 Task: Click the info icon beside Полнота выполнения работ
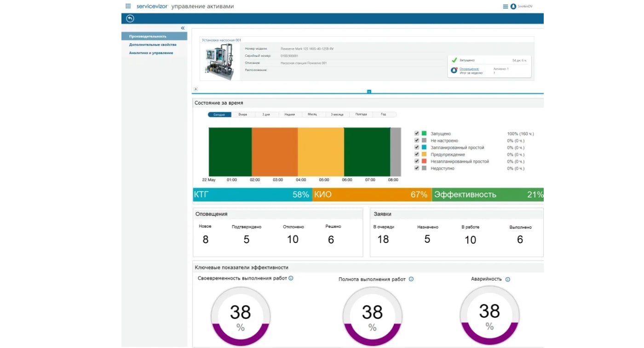click(x=411, y=279)
